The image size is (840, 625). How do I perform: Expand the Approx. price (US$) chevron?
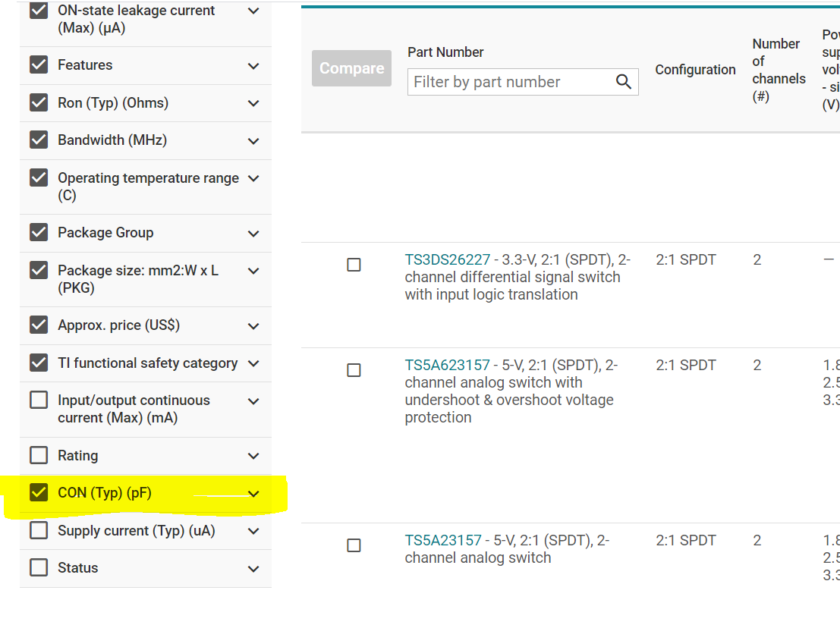(253, 326)
